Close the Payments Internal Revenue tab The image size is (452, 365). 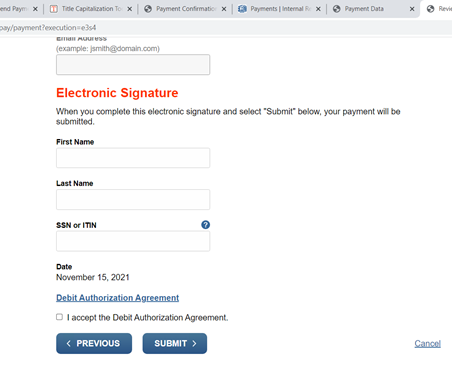(318, 9)
